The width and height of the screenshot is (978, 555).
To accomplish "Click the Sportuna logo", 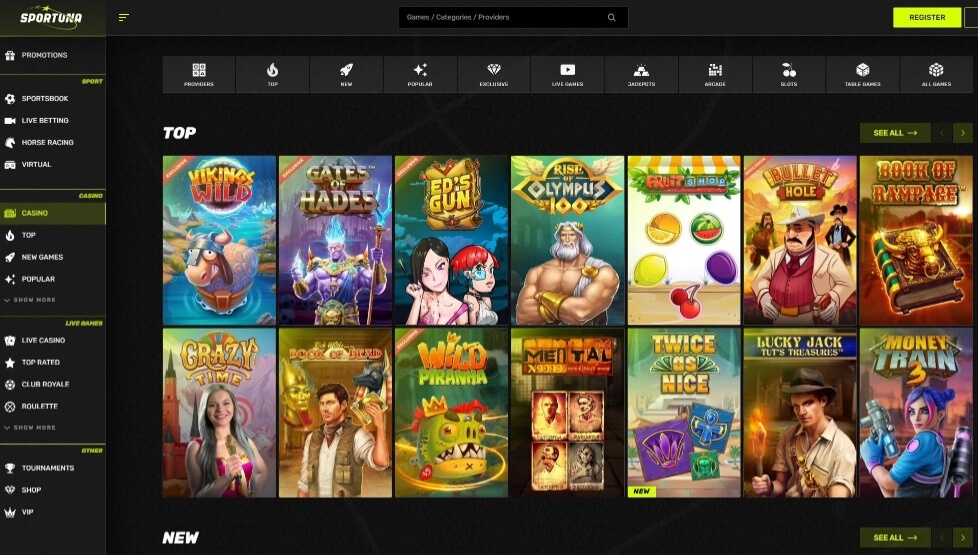I will [51, 17].
